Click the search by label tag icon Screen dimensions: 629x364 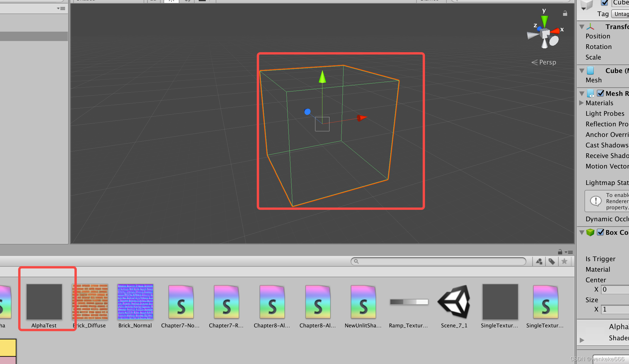pos(552,261)
